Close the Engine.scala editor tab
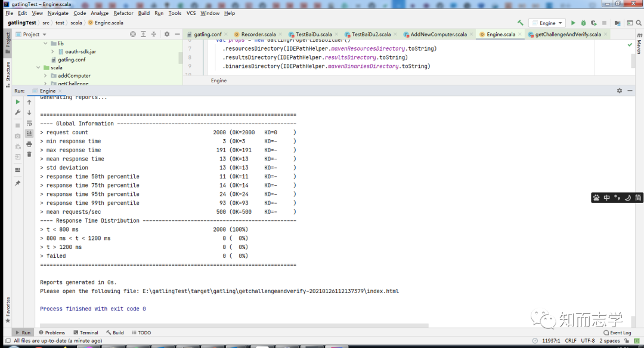644x348 pixels. click(x=519, y=34)
